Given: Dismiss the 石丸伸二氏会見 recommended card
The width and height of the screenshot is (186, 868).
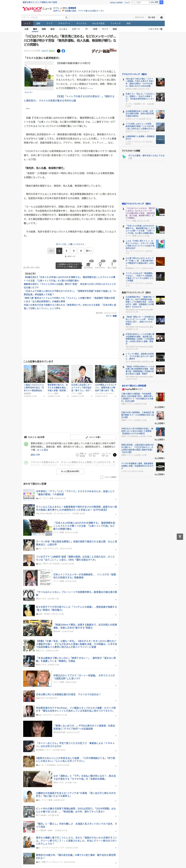Looking at the screenshot, I should [92, 396].
